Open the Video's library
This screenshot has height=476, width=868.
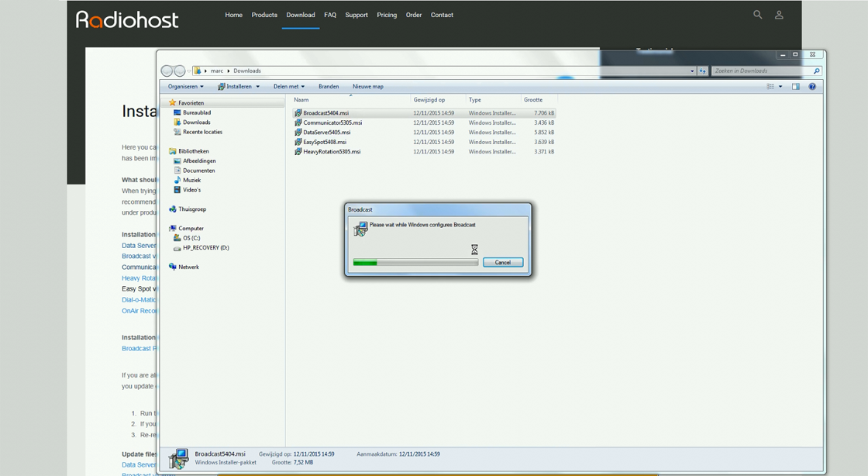(x=191, y=190)
